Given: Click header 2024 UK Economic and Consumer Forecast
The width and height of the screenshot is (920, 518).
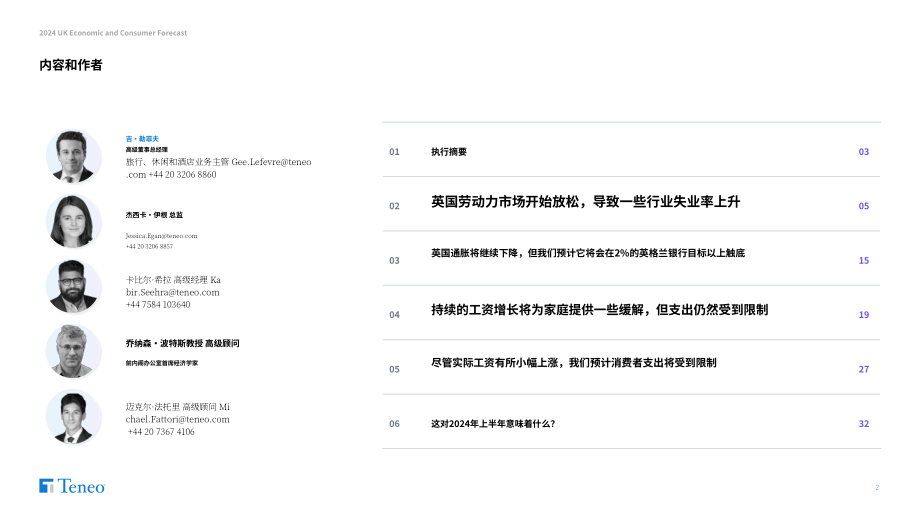Looking at the screenshot, I should 113,33.
